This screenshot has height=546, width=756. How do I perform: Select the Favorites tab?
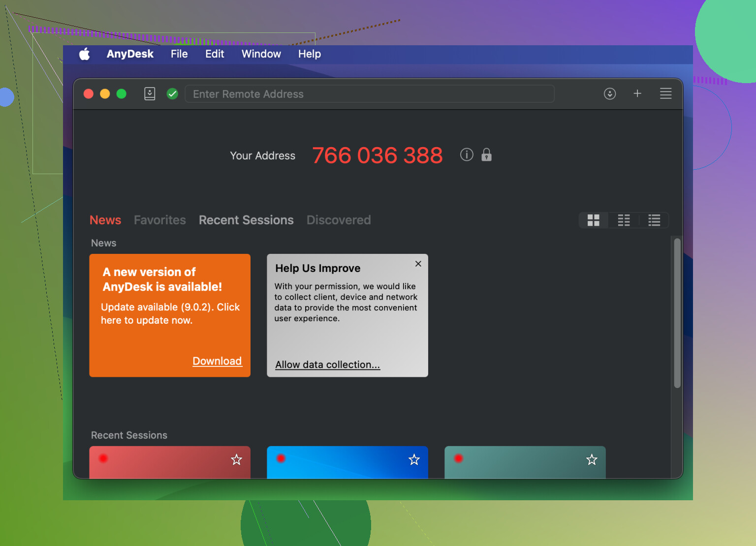pos(160,220)
